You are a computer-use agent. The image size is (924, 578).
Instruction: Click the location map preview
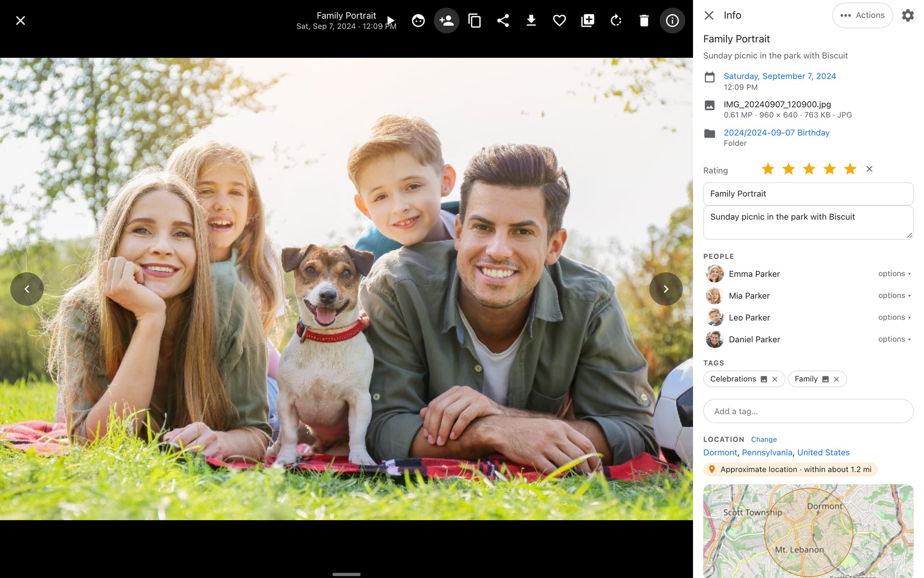808,531
